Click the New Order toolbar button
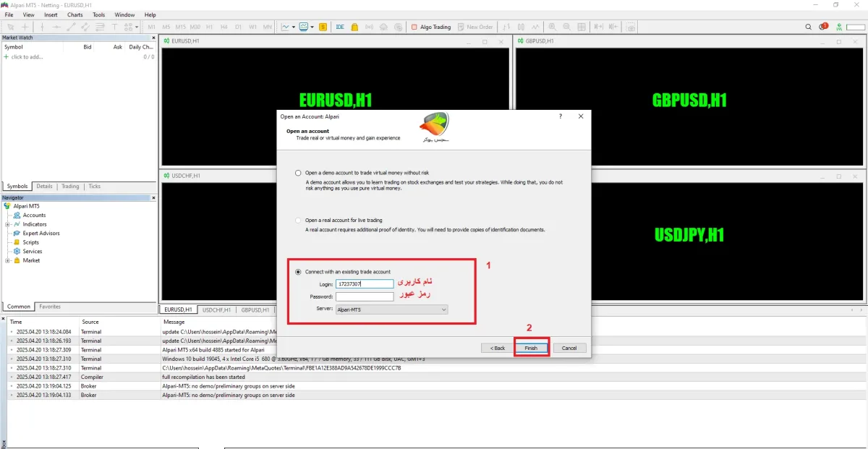The height and width of the screenshot is (449, 868). click(475, 27)
